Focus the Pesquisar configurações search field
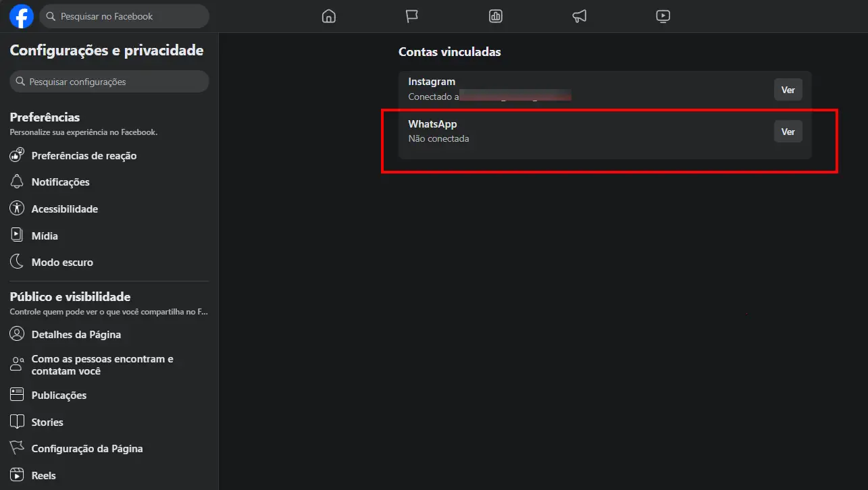The image size is (868, 490). (x=109, y=82)
